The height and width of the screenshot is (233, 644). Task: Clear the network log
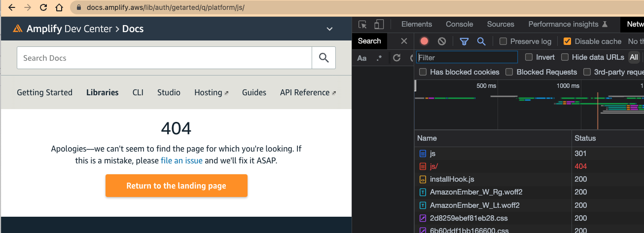442,41
